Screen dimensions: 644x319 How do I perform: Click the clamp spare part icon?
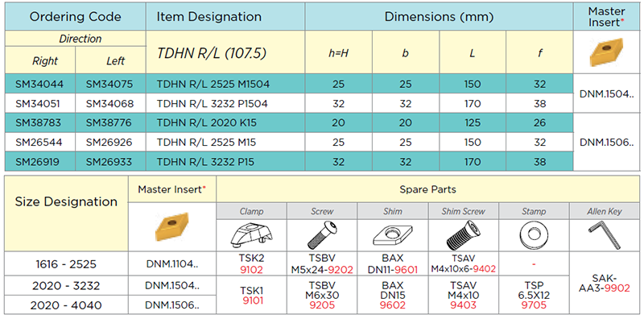point(251,235)
